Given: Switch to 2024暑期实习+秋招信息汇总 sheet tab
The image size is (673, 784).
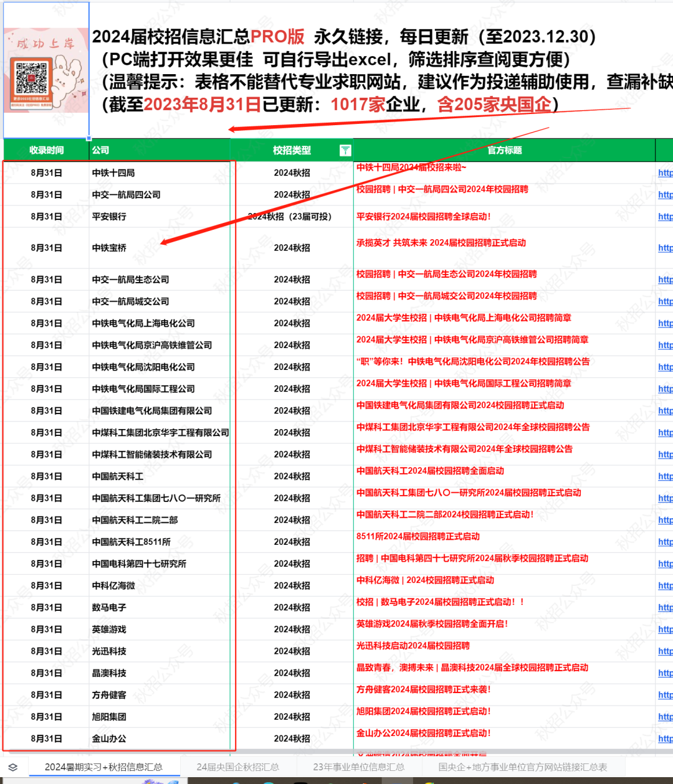Looking at the screenshot, I should 103,767.
